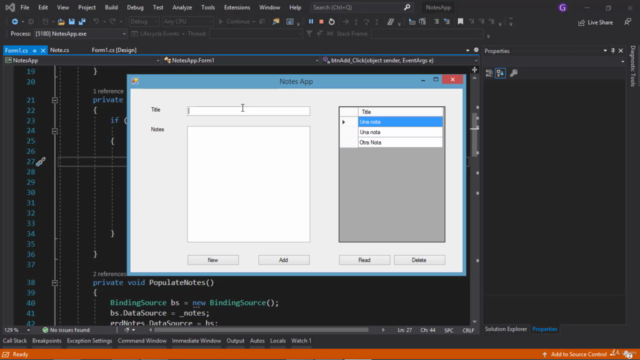The image size is (640, 360).
Task: Click the Search magnifier icon in title bar
Action: [x=407, y=7]
